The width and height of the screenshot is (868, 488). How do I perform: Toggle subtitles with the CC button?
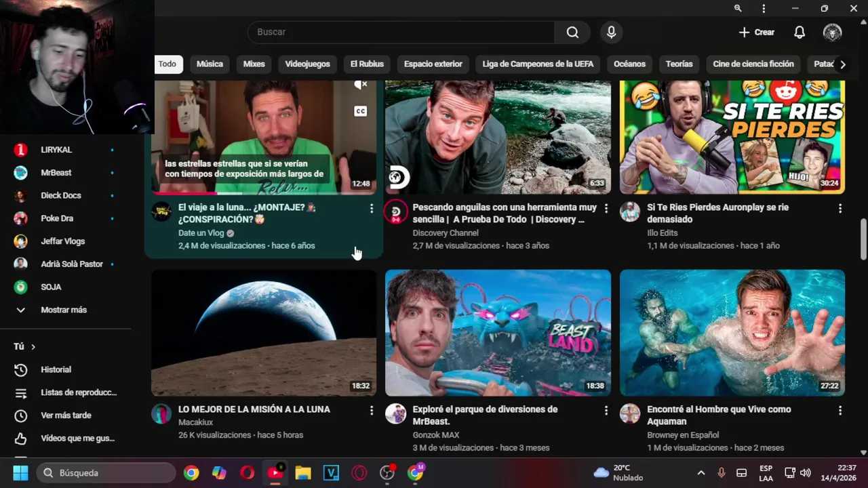tap(361, 111)
